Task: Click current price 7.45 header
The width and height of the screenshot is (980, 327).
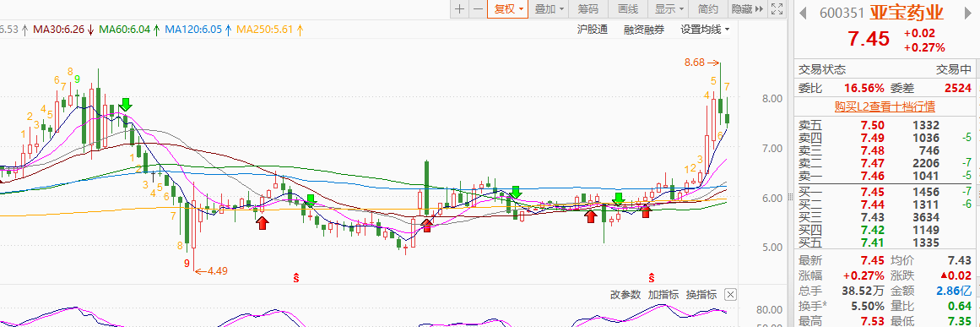Action: pos(868,39)
